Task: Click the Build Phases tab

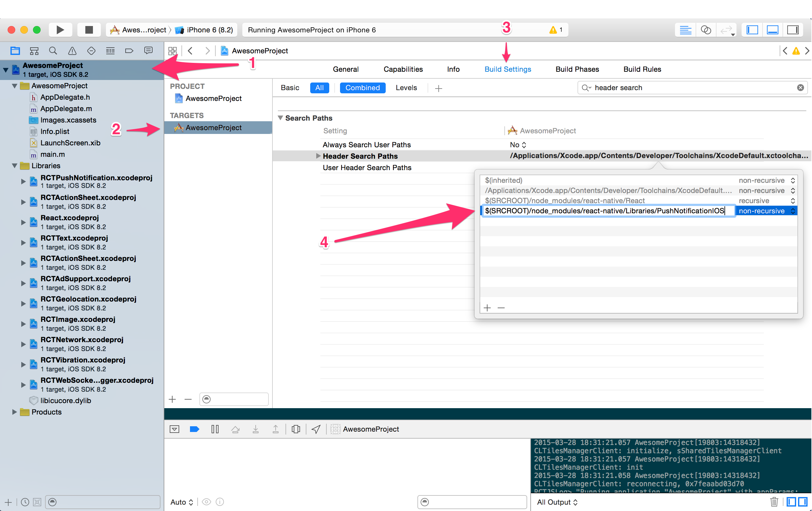Action: pyautogui.click(x=577, y=69)
